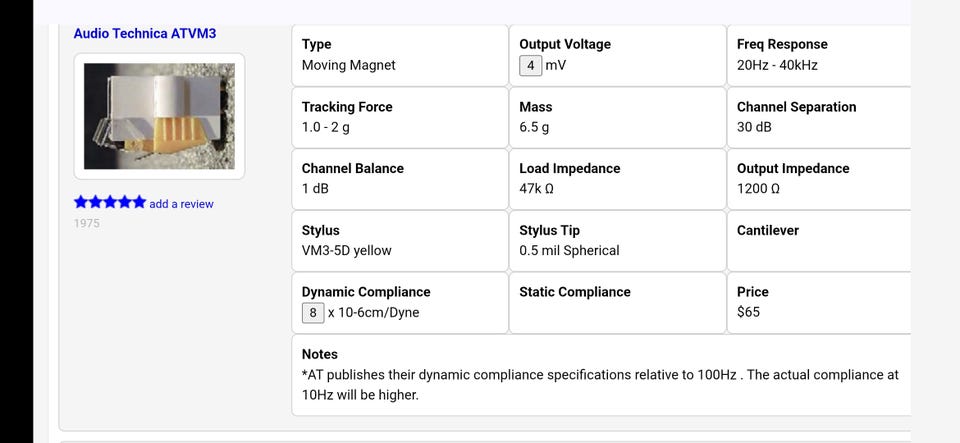Image resolution: width=960 pixels, height=443 pixels.
Task: Click the boxed 4 output voltage value
Action: pos(530,66)
